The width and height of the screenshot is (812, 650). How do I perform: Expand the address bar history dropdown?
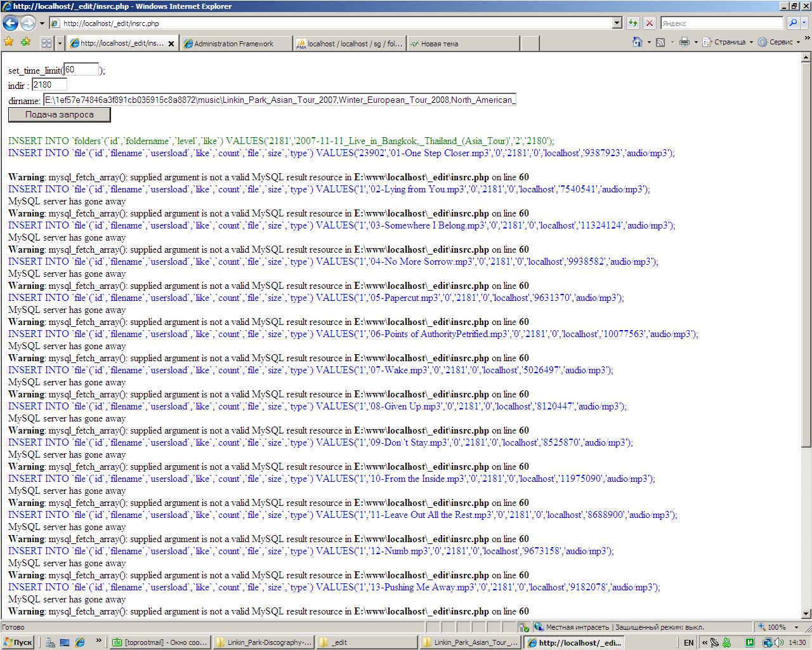[617, 23]
